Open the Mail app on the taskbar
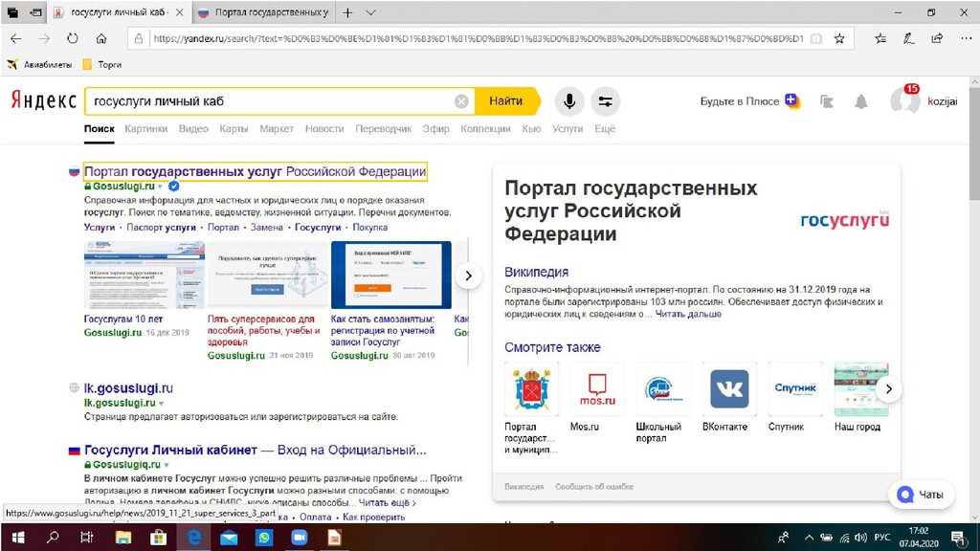This screenshot has width=980, height=551. coord(229,538)
